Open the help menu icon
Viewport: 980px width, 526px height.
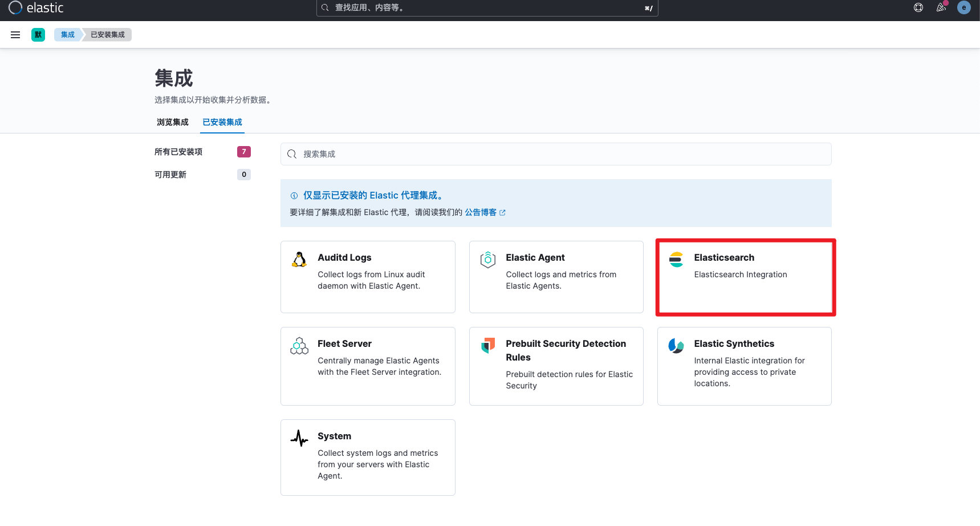tap(918, 7)
